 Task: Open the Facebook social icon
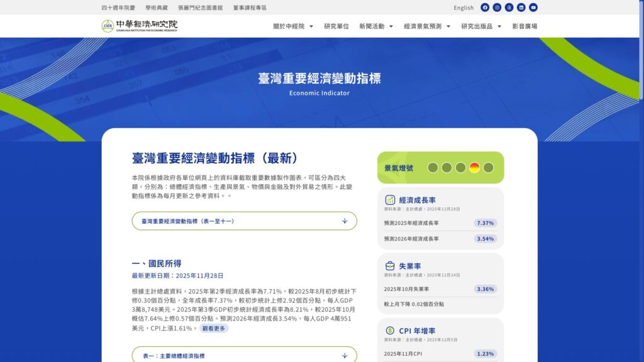[484, 8]
